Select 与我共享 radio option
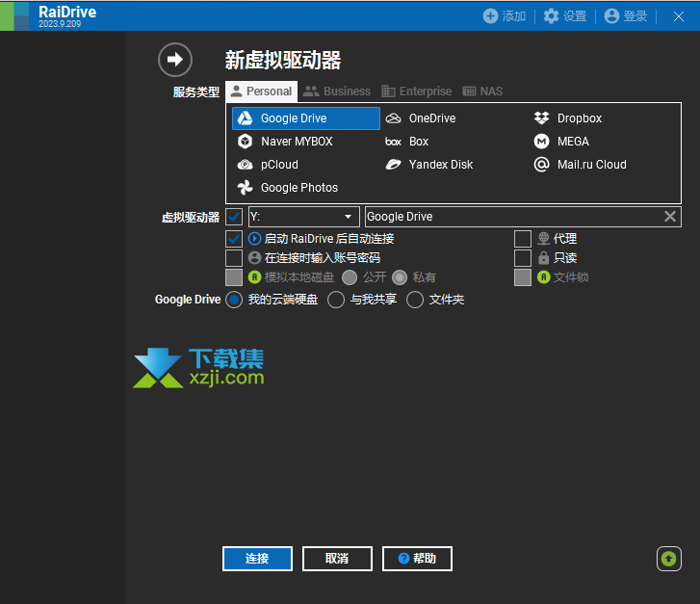 (336, 300)
